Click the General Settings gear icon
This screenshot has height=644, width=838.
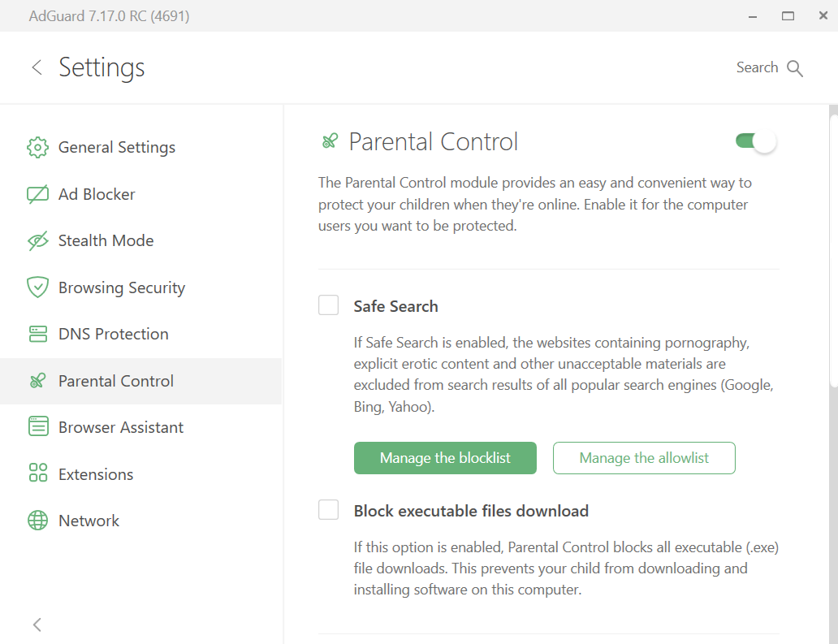click(x=37, y=148)
